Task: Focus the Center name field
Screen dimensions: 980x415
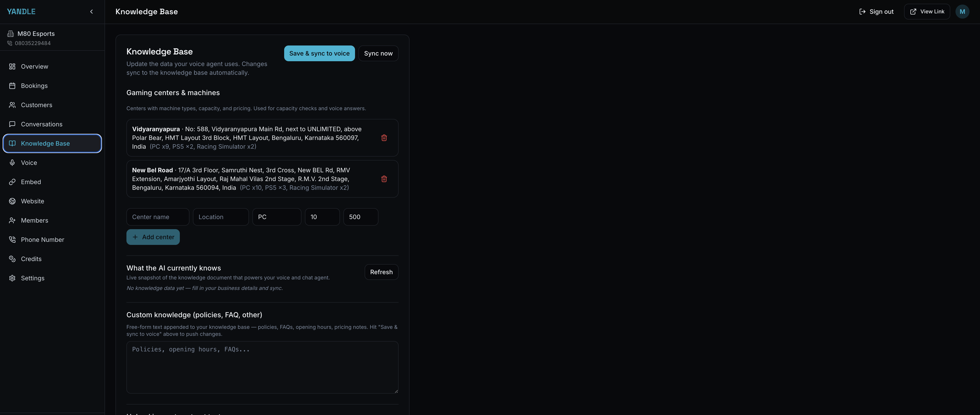Action: [x=157, y=217]
